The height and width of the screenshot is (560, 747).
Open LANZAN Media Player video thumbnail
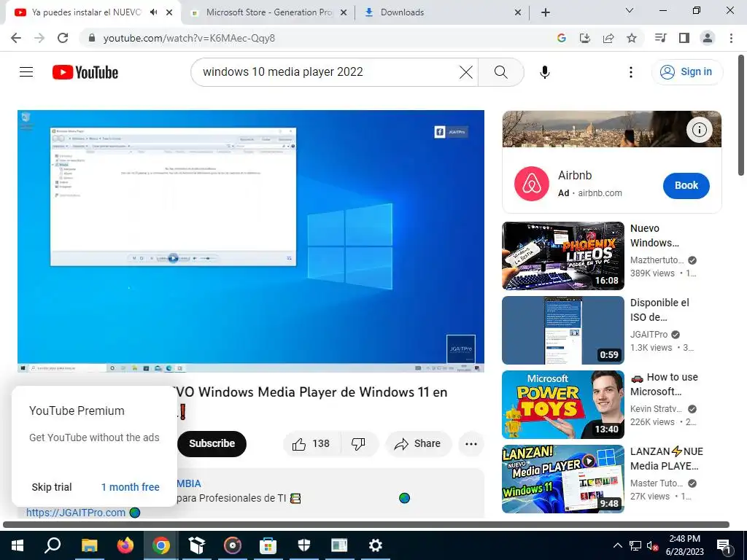coord(563,479)
